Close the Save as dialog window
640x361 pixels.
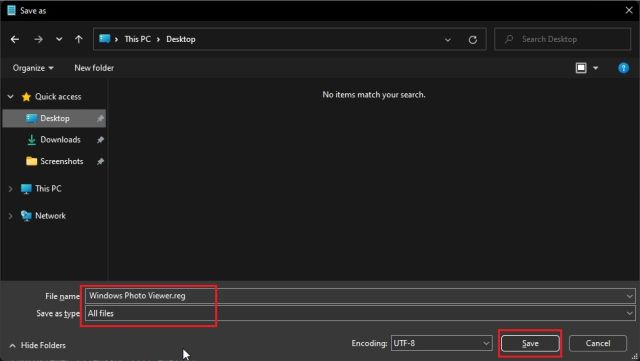629,10
